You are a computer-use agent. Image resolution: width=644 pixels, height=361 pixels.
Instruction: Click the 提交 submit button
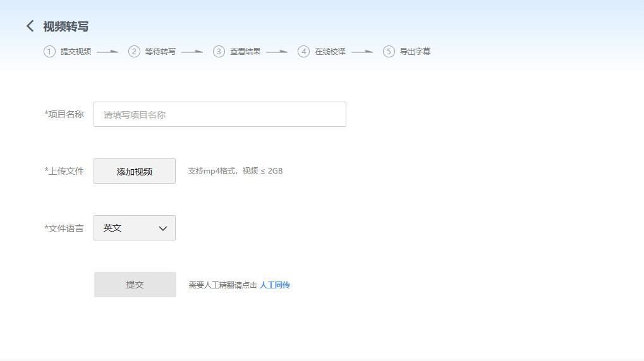click(x=135, y=284)
